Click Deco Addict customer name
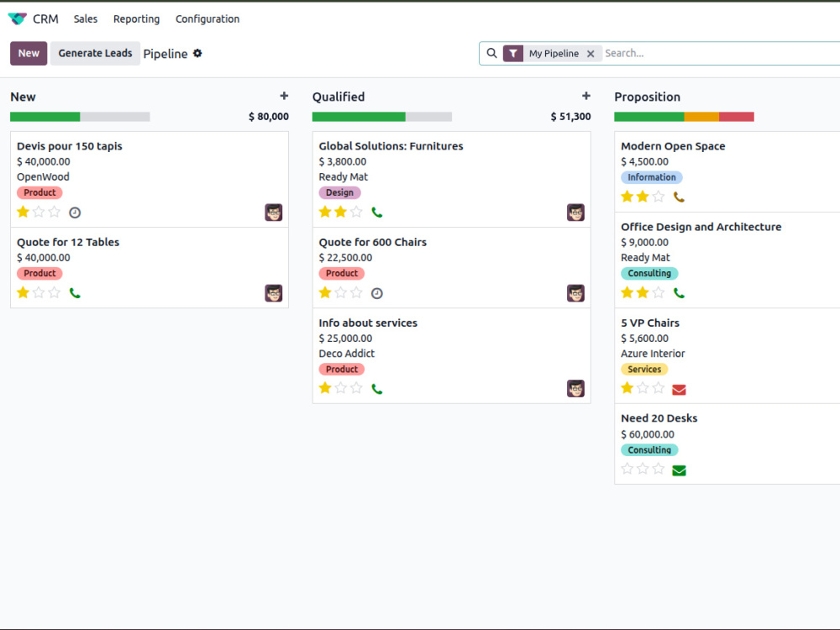This screenshot has height=630, width=840. tap(347, 354)
